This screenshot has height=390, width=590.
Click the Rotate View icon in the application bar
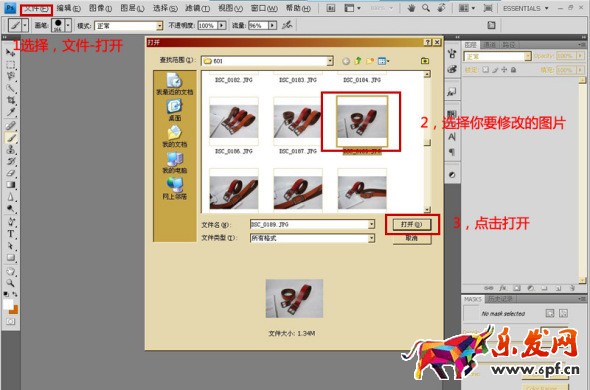(x=442, y=8)
